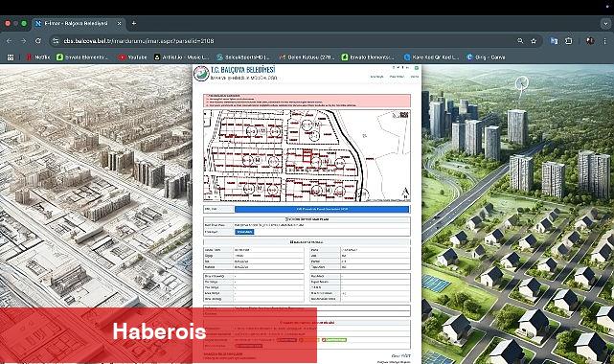
Task: Open the Chrome profile avatar
Action: [x=590, y=40]
